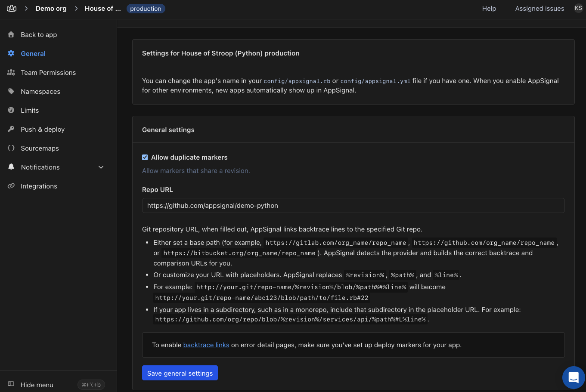Viewport: 586px width, 392px height.
Task: Open Notifications section
Action: coord(40,167)
